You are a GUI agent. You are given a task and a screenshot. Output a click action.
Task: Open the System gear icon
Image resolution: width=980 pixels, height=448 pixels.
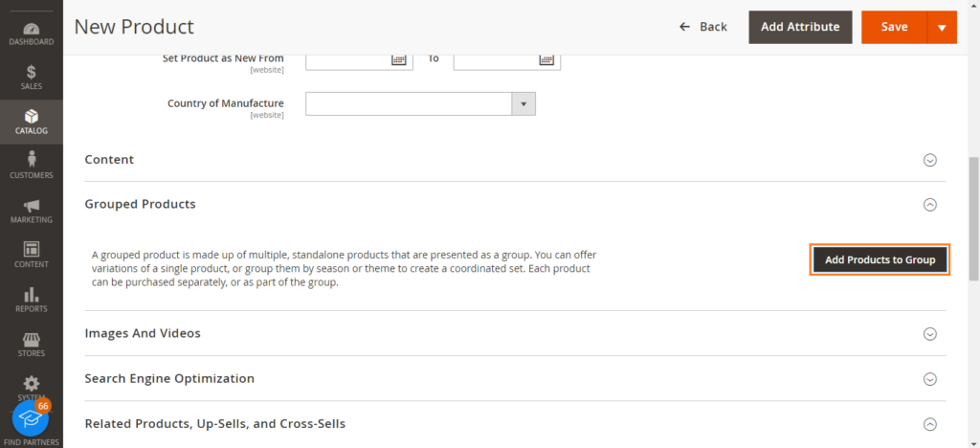[32, 382]
